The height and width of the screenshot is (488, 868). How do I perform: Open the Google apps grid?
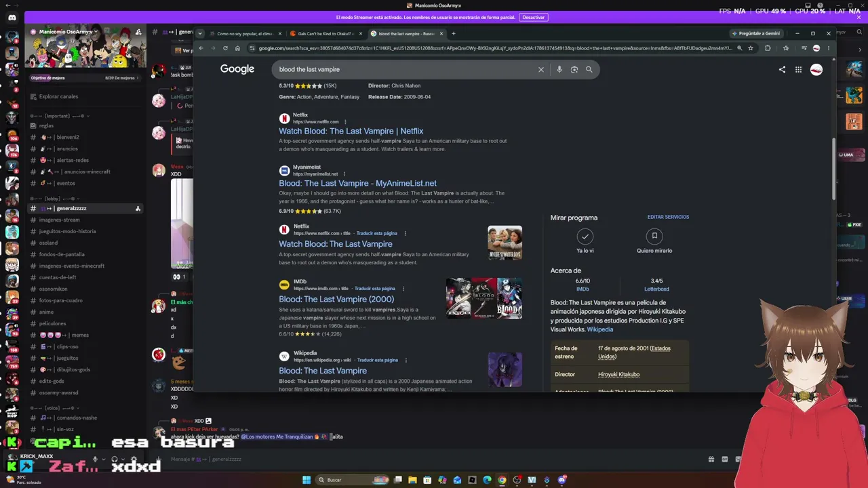point(798,69)
